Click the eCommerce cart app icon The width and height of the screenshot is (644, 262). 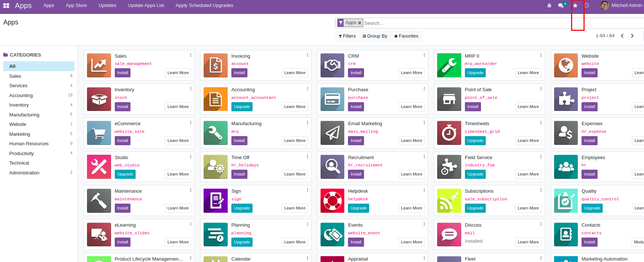pyautogui.click(x=99, y=133)
